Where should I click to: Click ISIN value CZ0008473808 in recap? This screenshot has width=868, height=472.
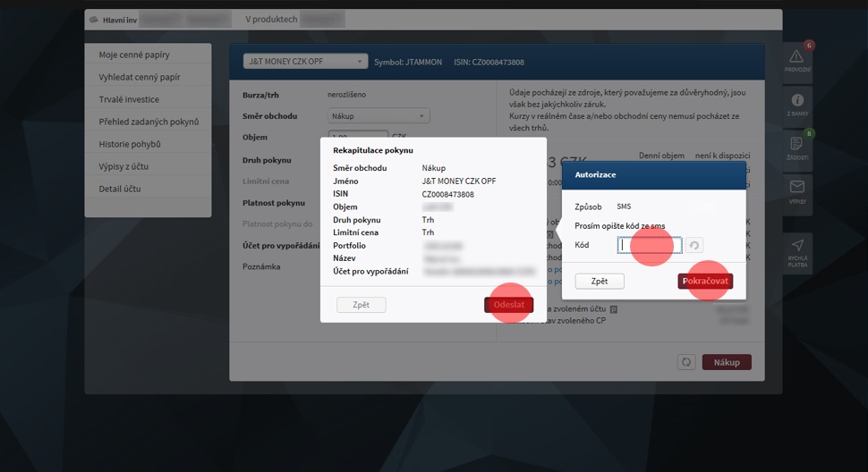(x=447, y=194)
